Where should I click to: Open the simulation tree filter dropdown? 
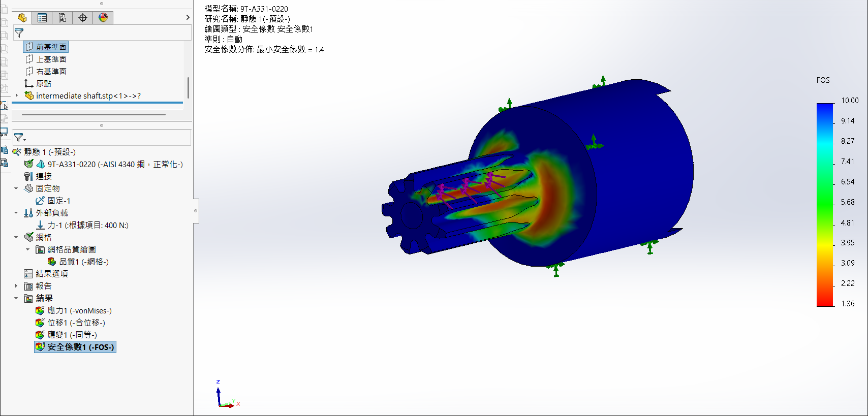(20, 138)
